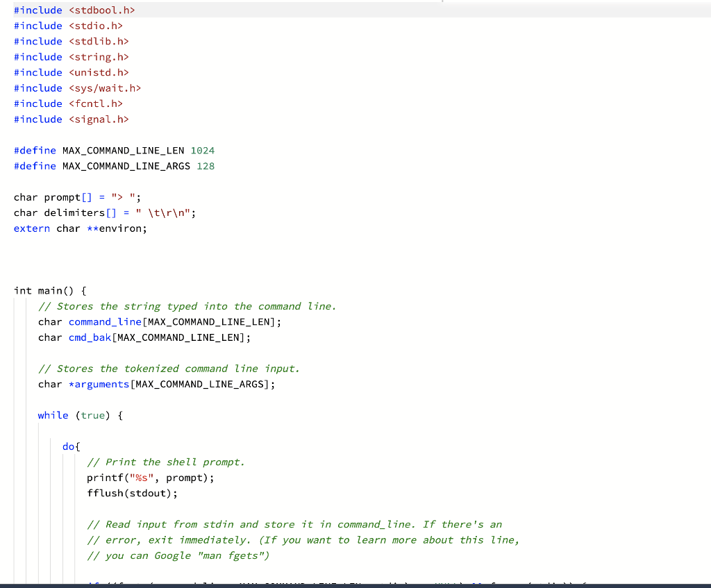Click the #include <stdbool.h> directive

(73, 10)
